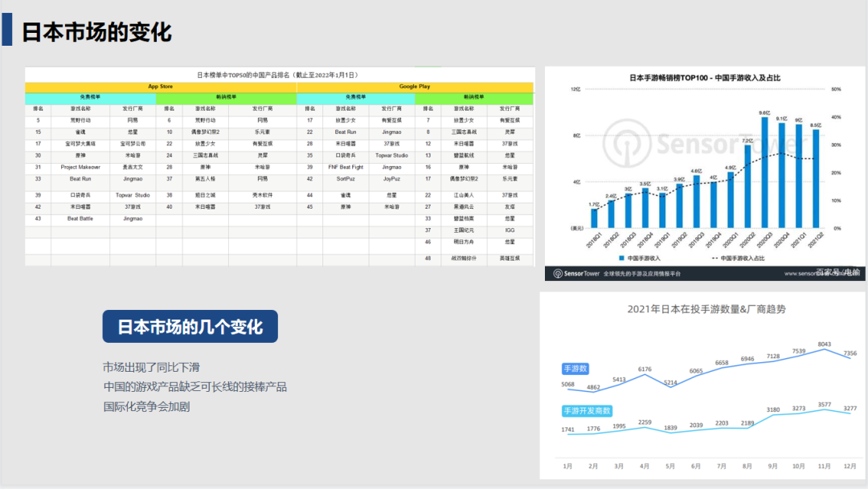868x489 pixels.
Task: Click the 1741 data point label
Action: pos(568,430)
